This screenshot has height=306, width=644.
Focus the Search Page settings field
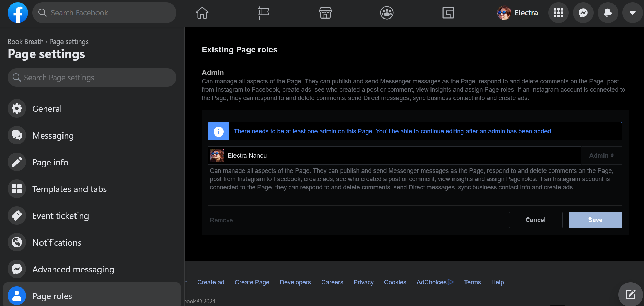92,78
